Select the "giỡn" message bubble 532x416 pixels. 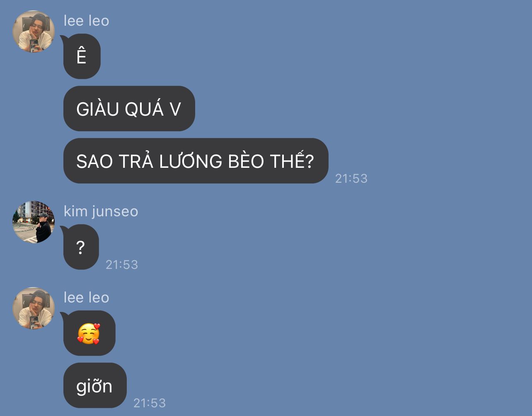pyautogui.click(x=95, y=385)
